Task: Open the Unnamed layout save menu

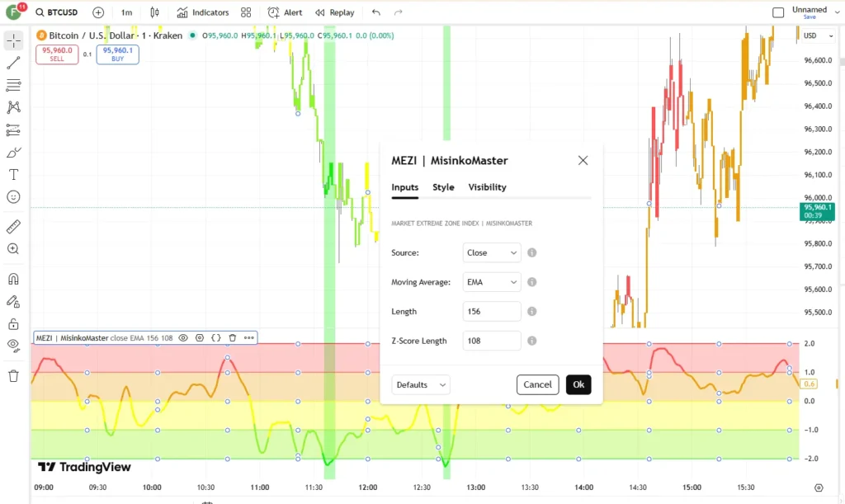Action: click(x=810, y=12)
